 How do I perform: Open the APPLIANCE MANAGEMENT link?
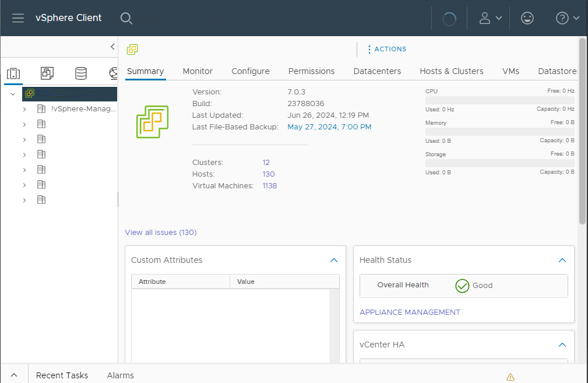pyautogui.click(x=410, y=312)
